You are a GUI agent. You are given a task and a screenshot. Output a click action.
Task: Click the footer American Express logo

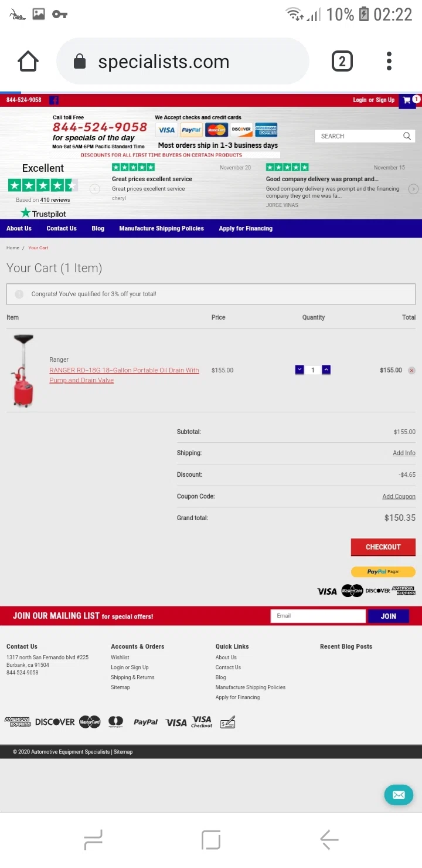(18, 722)
